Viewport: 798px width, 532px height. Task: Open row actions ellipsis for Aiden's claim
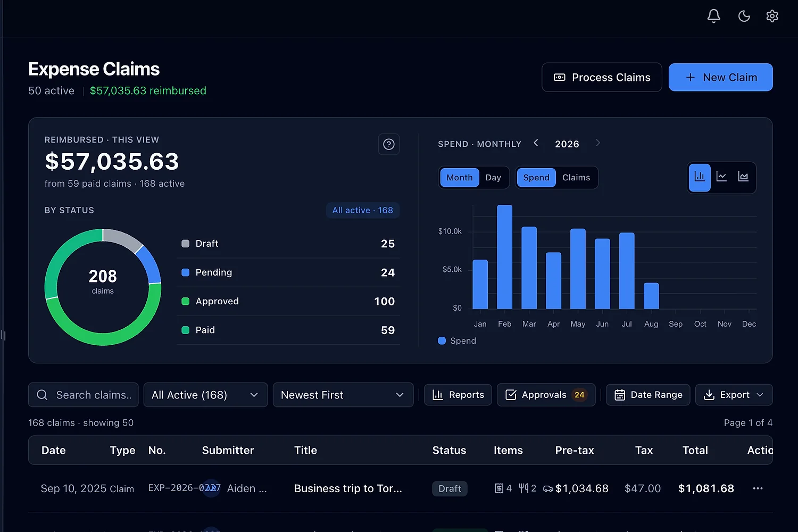click(x=758, y=488)
